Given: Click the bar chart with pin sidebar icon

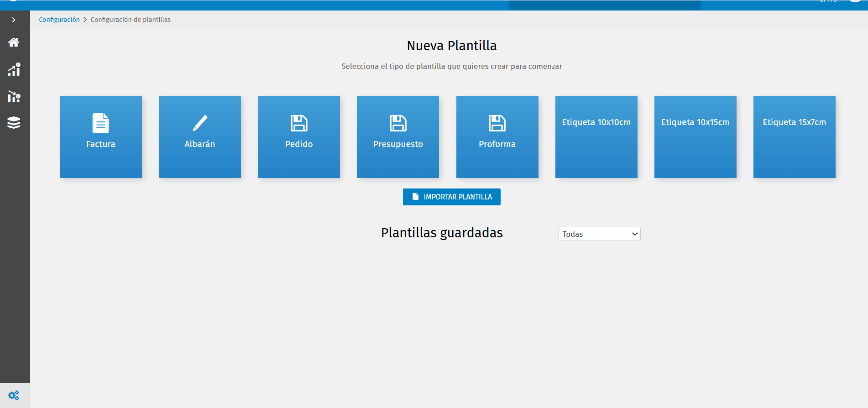Looking at the screenshot, I should click(x=14, y=96).
